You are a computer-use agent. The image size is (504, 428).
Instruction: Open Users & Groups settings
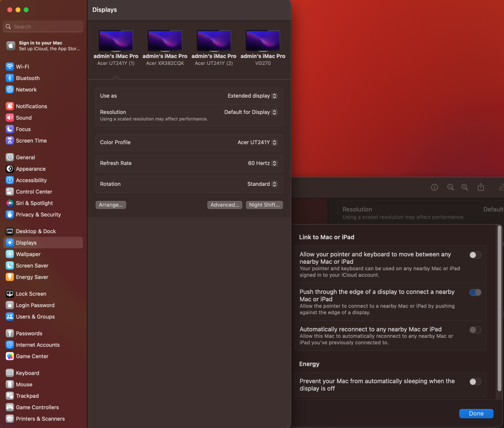click(x=43, y=317)
